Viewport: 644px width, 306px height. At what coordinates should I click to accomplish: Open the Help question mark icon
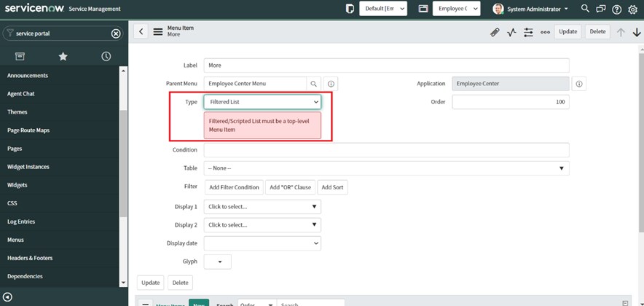[617, 9]
